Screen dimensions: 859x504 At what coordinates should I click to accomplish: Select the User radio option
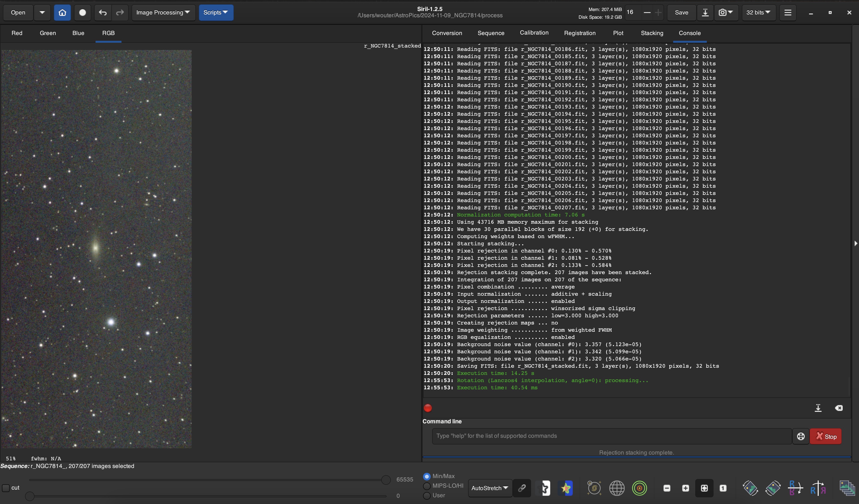427,496
